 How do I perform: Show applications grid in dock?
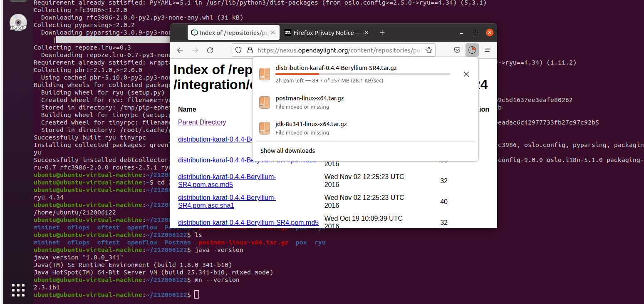18,290
